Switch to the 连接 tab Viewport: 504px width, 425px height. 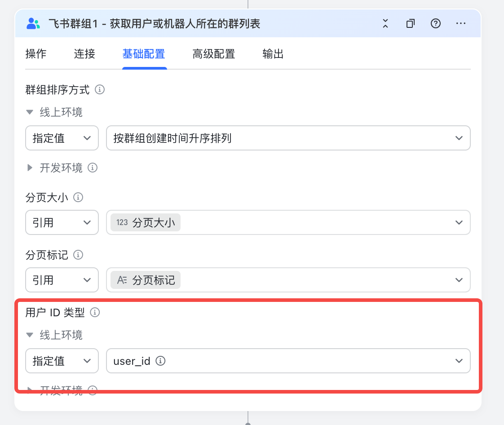pyautogui.click(x=84, y=54)
